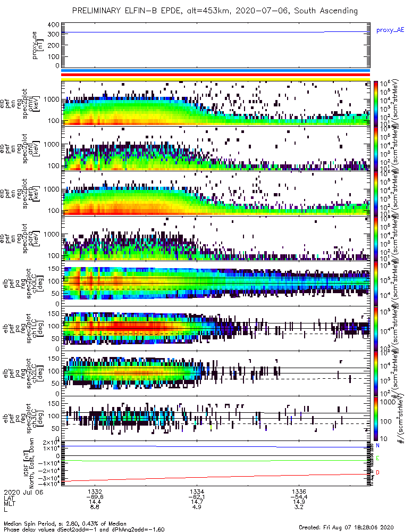Click the yellow horizontal status bar
This screenshot has height=532, width=412.
(x=215, y=79)
